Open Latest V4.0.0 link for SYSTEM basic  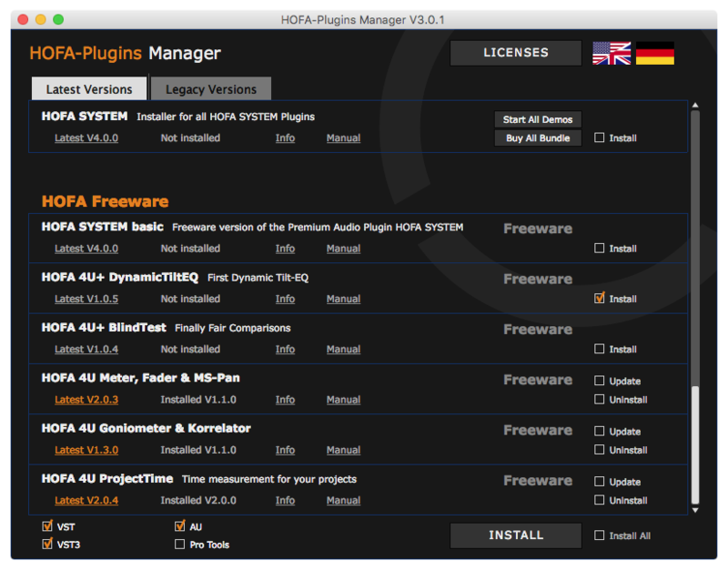tap(86, 249)
